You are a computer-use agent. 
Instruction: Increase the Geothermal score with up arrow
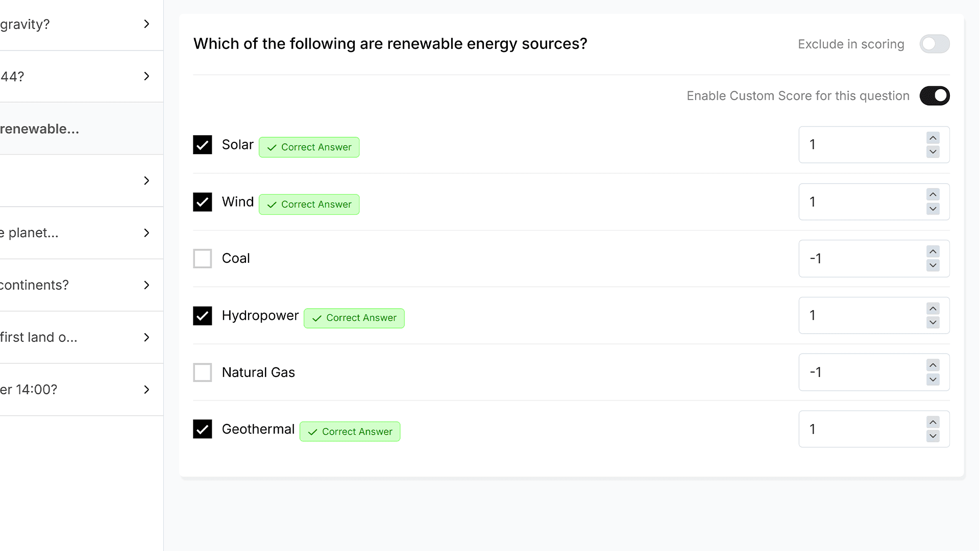click(933, 422)
